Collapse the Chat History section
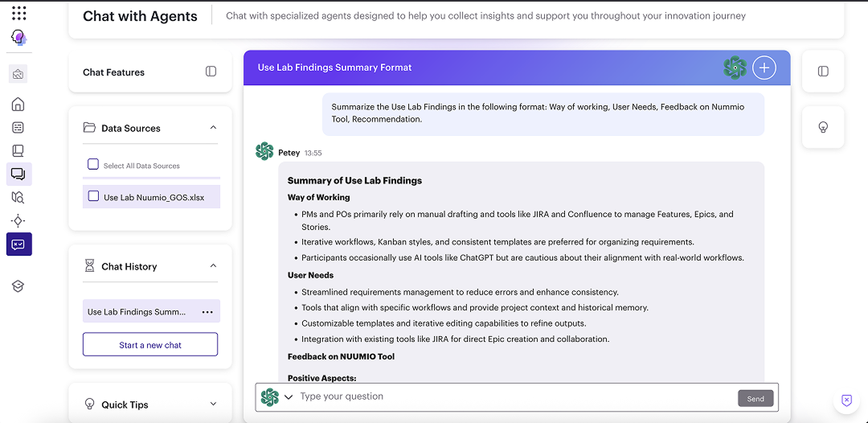 213,266
